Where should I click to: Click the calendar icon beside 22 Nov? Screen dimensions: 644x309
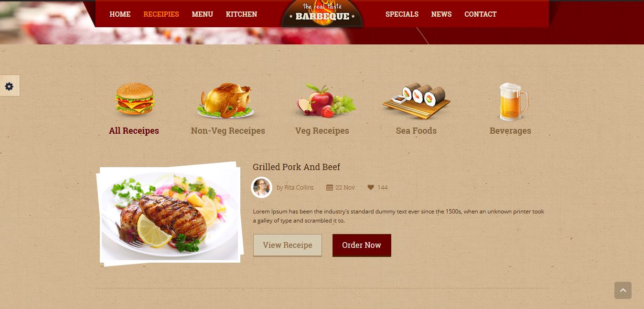(330, 188)
